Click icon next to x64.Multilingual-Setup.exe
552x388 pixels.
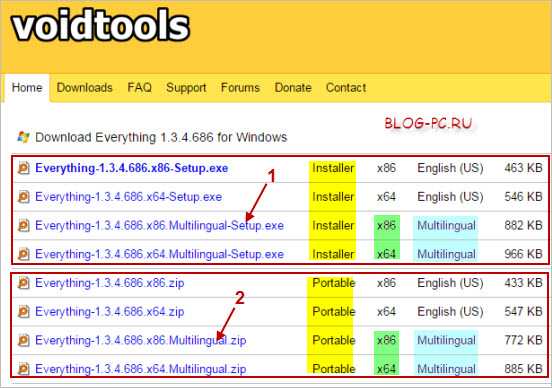[24, 254]
